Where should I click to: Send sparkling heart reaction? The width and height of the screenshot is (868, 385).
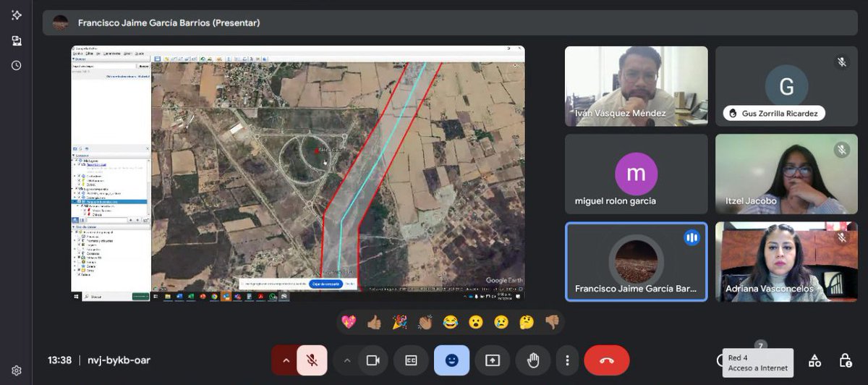[349, 322]
